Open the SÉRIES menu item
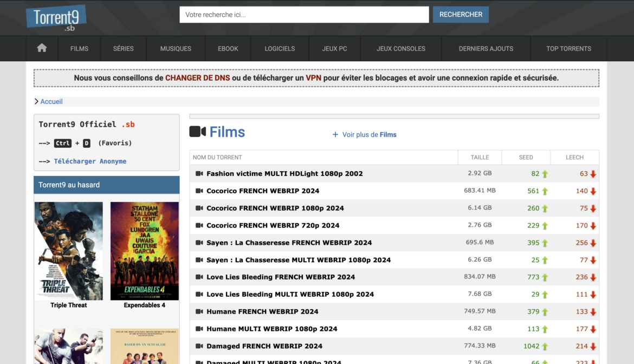The image size is (634, 364). (x=123, y=49)
